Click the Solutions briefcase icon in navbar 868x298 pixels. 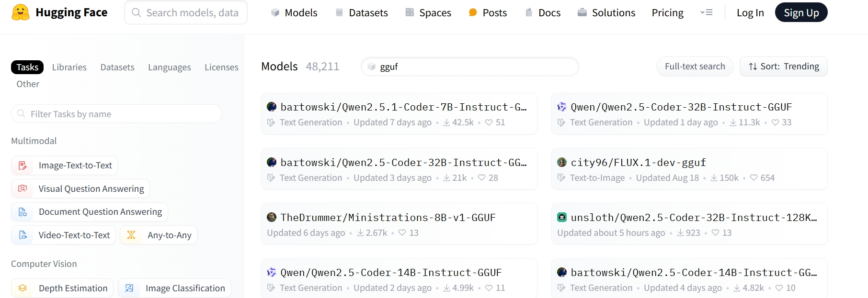pyautogui.click(x=582, y=12)
